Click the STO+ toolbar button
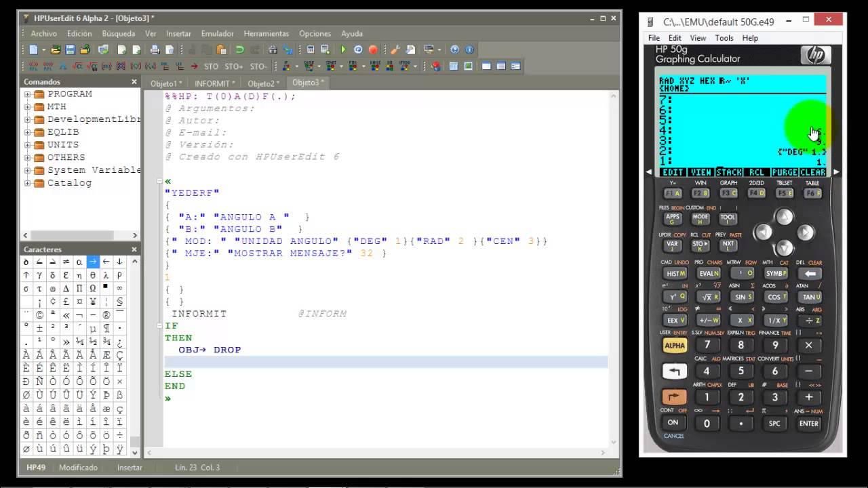Image resolution: width=868 pixels, height=488 pixels. point(234,66)
